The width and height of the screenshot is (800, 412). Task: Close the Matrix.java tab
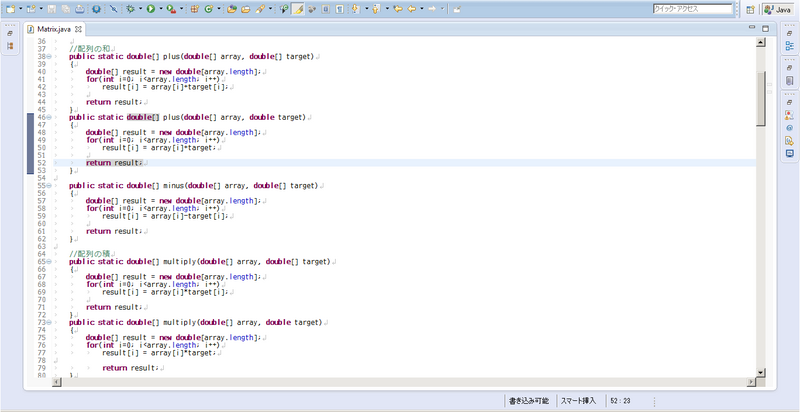coord(78,29)
